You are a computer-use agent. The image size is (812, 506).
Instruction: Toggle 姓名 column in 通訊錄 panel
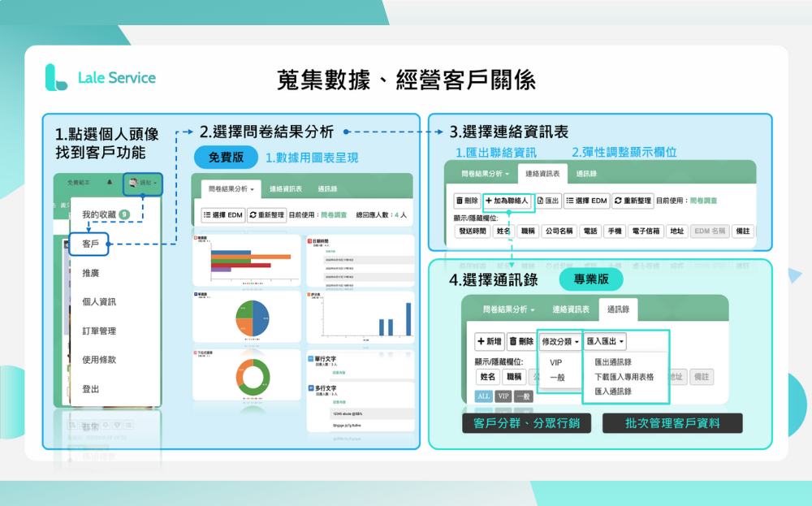click(487, 377)
